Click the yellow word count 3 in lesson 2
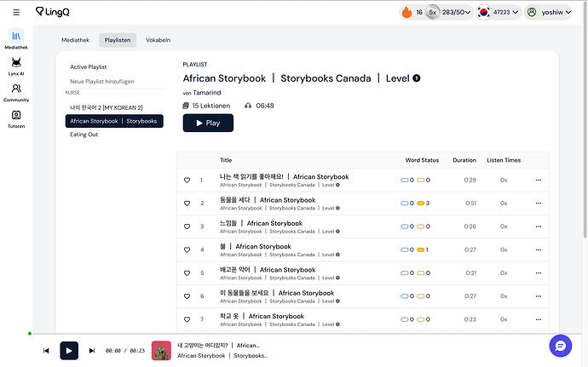588x367 pixels. coord(424,204)
